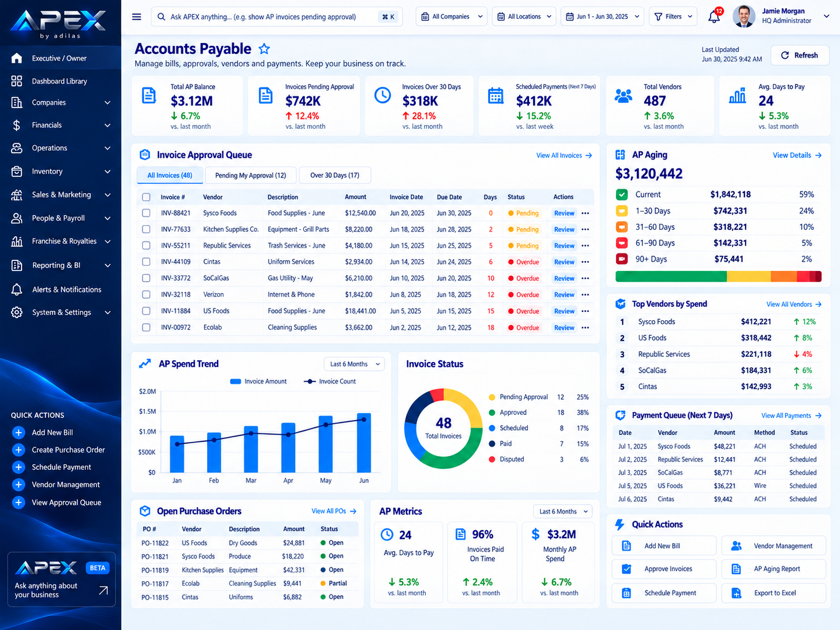Click the AP Aging stacked color bar
Viewport: 840px width, 630px height.
718,277
